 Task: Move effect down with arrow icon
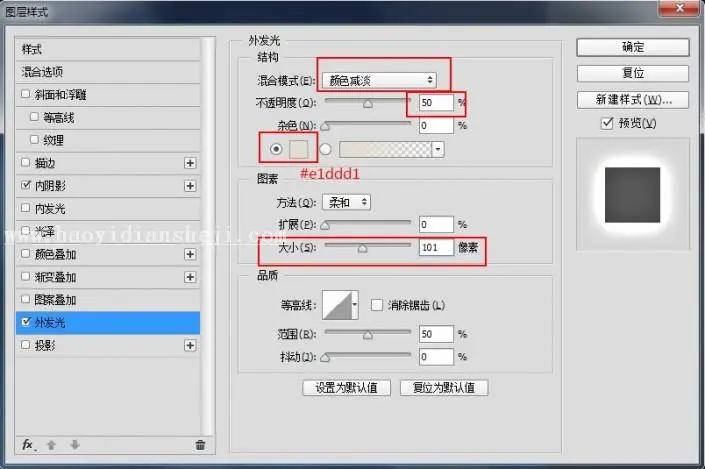point(75,445)
